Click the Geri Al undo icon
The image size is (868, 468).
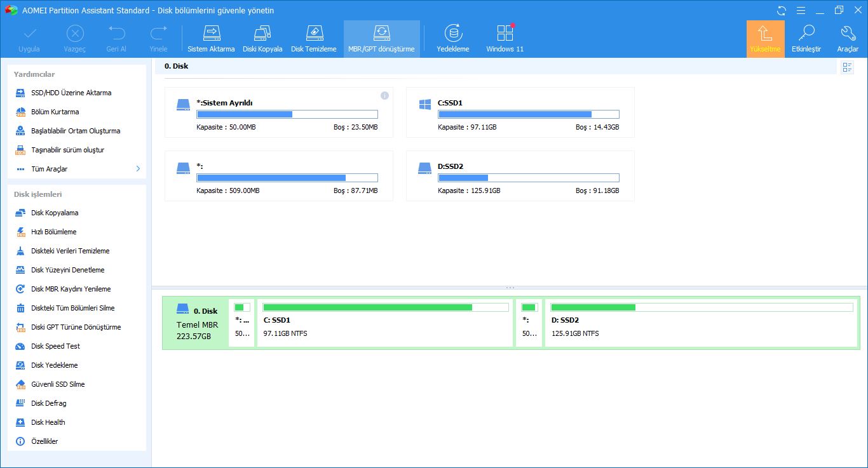[116, 39]
